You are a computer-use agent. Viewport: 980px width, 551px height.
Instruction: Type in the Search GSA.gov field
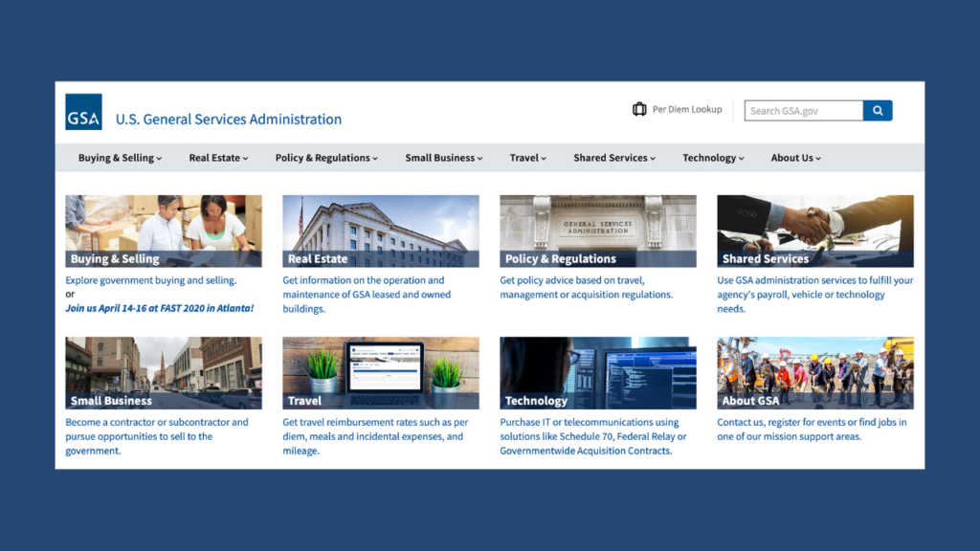pos(804,111)
